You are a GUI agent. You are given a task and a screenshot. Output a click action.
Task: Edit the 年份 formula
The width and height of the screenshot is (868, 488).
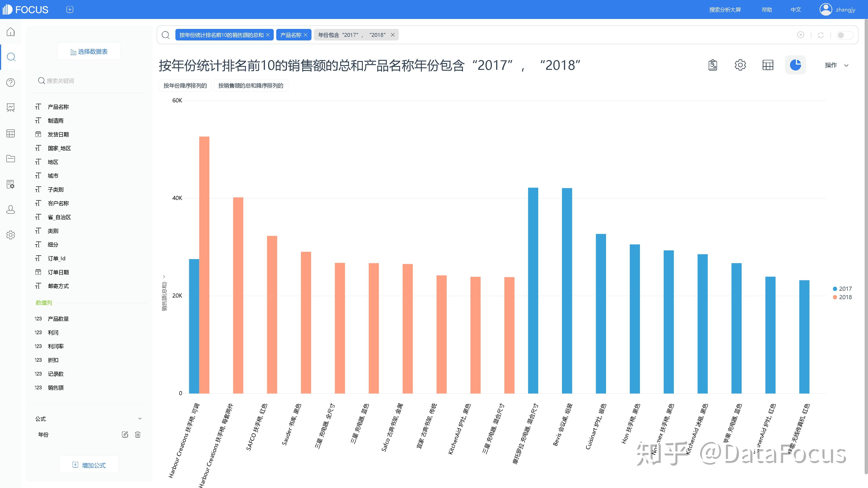tap(125, 434)
